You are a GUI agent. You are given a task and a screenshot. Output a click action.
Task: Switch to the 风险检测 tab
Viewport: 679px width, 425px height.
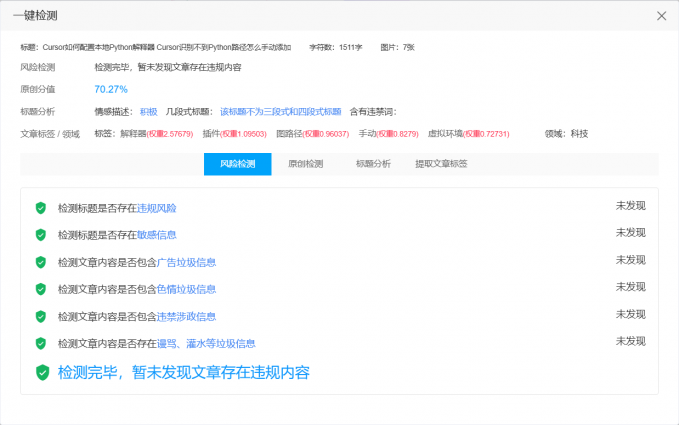point(237,164)
